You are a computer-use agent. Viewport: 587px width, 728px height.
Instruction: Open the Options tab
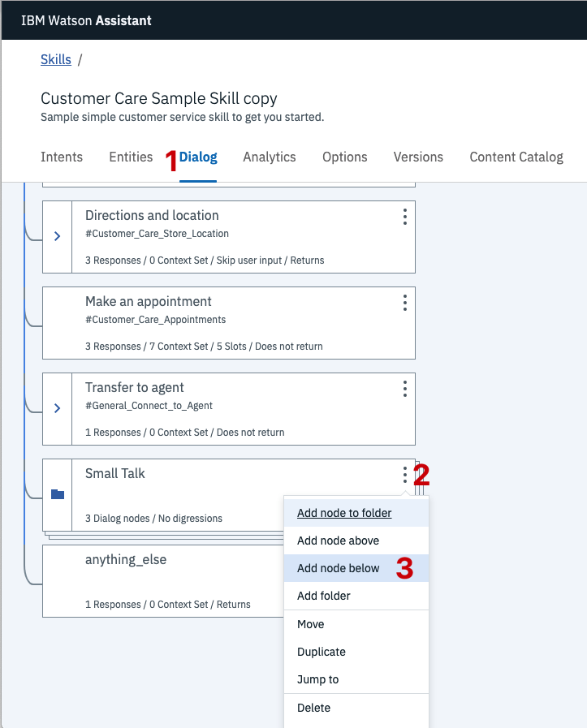point(345,157)
